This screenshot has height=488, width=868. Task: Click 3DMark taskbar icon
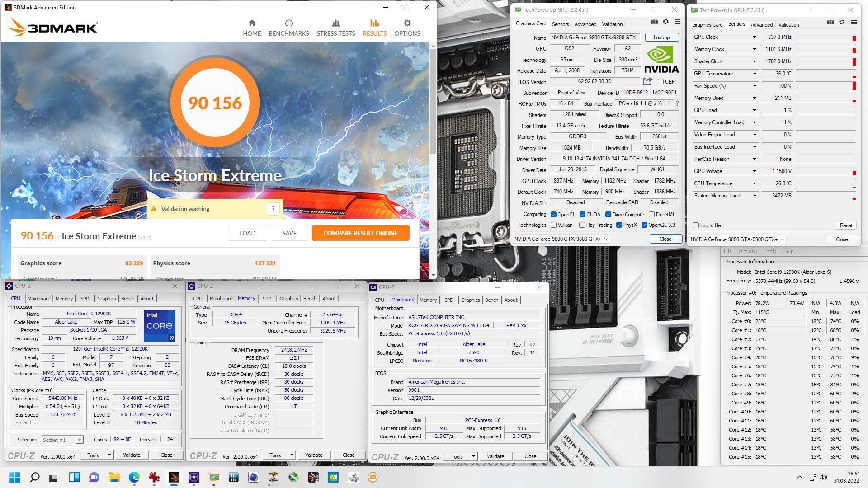174,477
